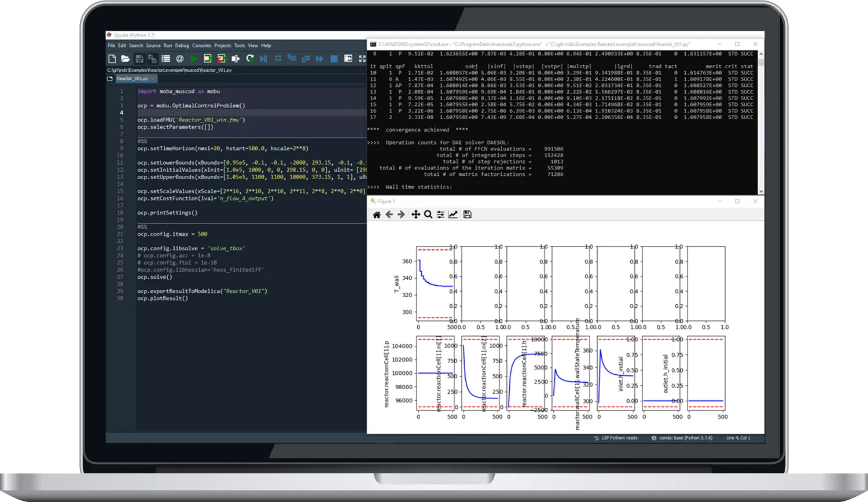Click conda: base (Python 3.7.6) status
This screenshot has height=502, width=868.
(682, 438)
